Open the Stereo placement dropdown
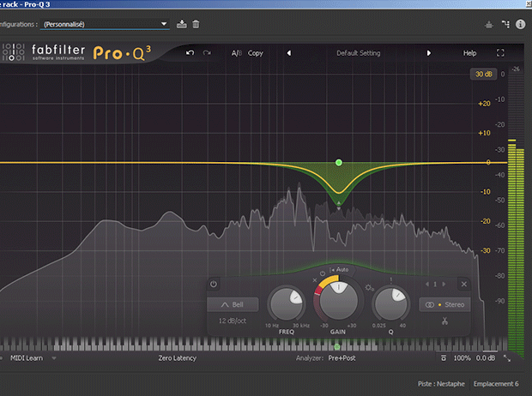This screenshot has height=396, width=532. [444, 304]
